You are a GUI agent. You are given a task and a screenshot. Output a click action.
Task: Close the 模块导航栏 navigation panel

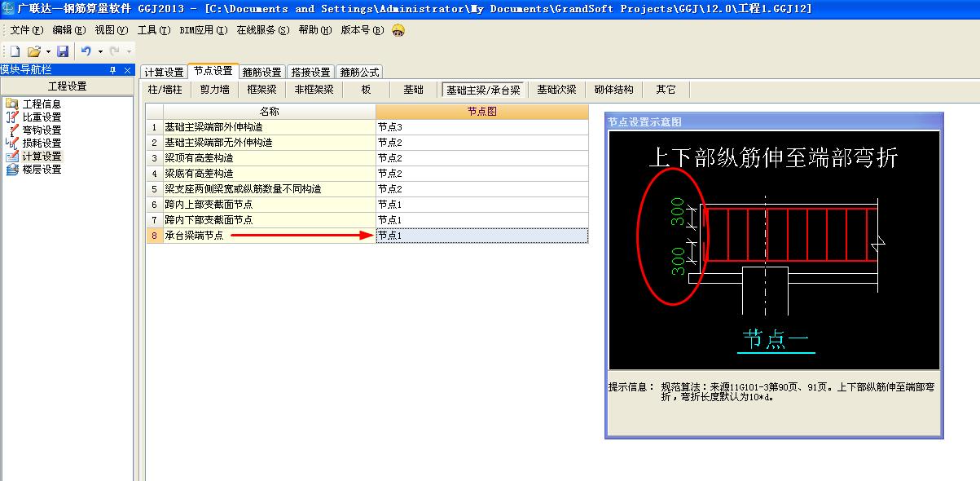click(127, 70)
